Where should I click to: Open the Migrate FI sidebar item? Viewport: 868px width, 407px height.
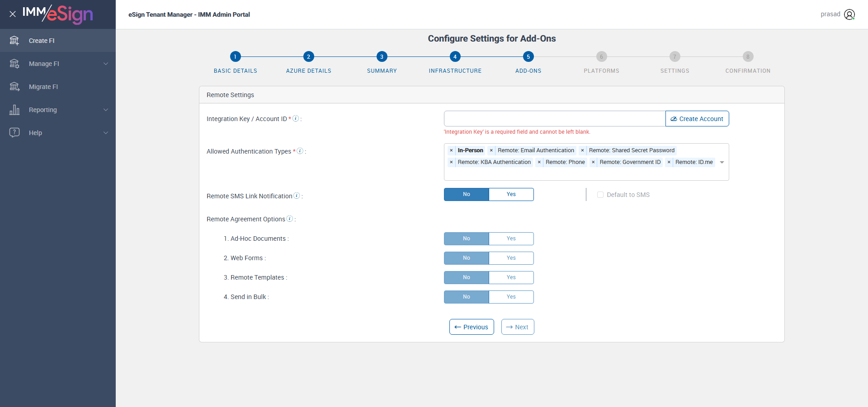pyautogui.click(x=58, y=87)
